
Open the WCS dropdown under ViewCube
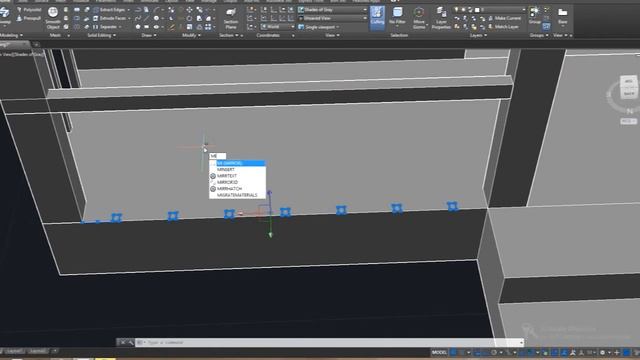coord(628,121)
